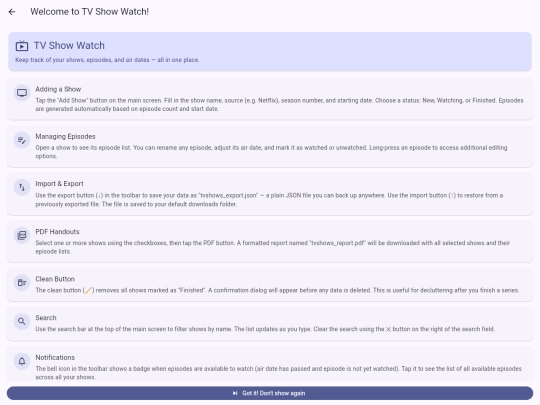Click the 'Select one or more shows' description
The width and height of the screenshot is (540, 405).
pyautogui.click(x=272, y=247)
